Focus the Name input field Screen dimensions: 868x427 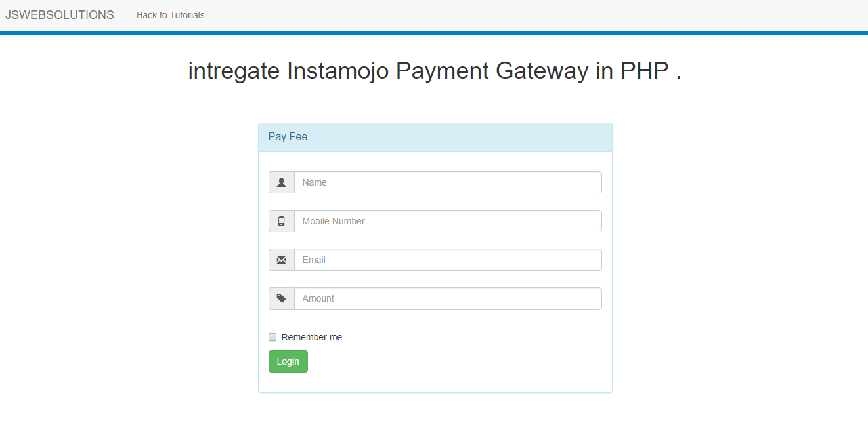(448, 182)
